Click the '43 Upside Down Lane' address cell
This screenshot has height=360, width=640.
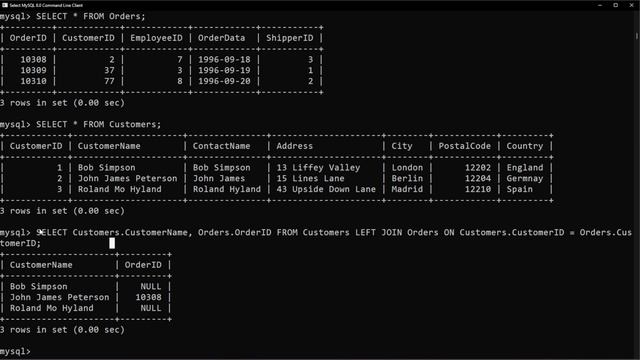click(x=326, y=189)
